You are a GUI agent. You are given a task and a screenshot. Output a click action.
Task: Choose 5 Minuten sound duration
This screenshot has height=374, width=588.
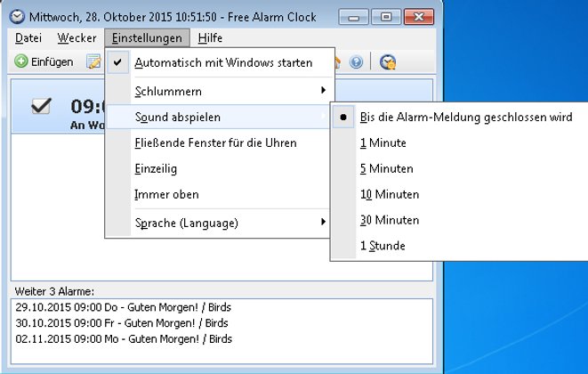coord(459,168)
